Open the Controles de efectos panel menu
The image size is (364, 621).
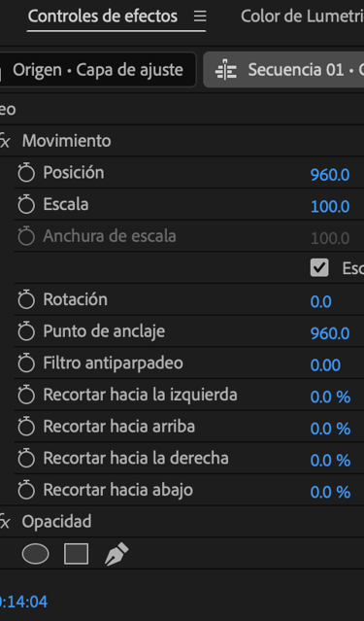point(200,17)
